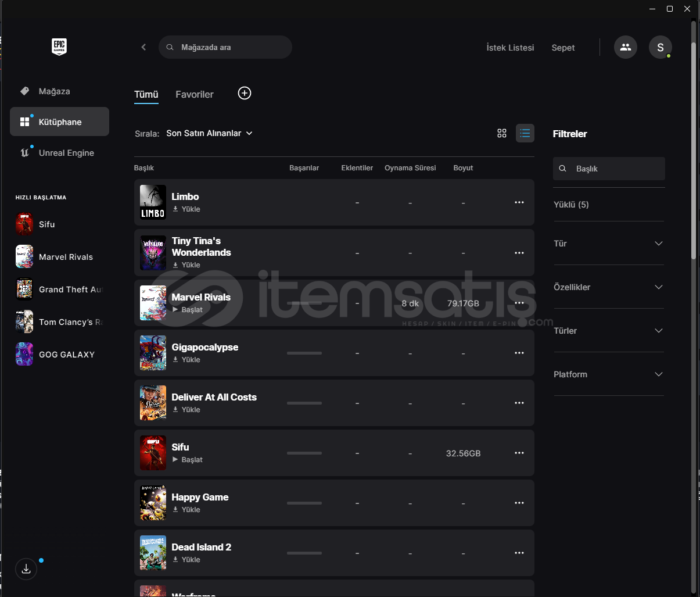Open the sort dropdown Son Satın Alınanlar

pos(210,133)
